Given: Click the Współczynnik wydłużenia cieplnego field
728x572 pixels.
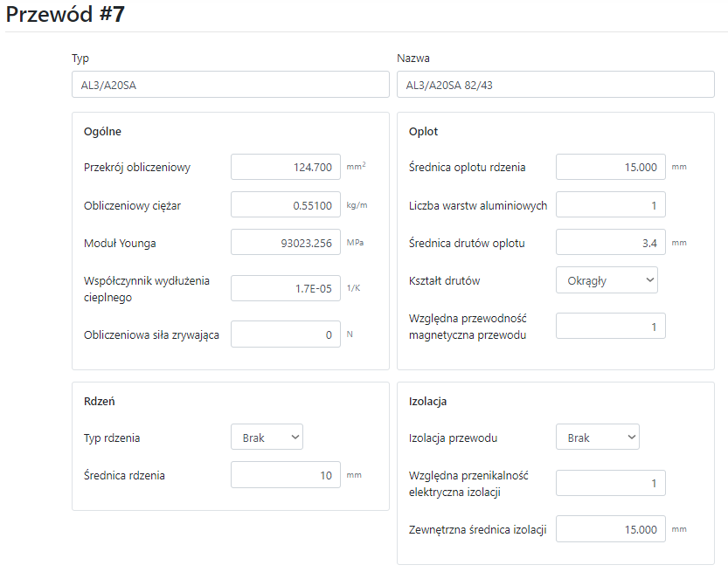Looking at the screenshot, I should pyautogui.click(x=286, y=288).
